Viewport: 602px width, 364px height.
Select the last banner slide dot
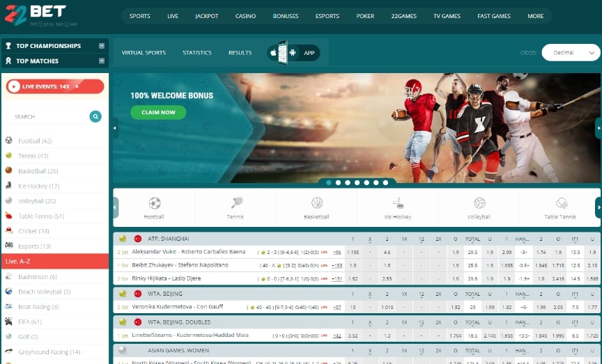coord(385,182)
